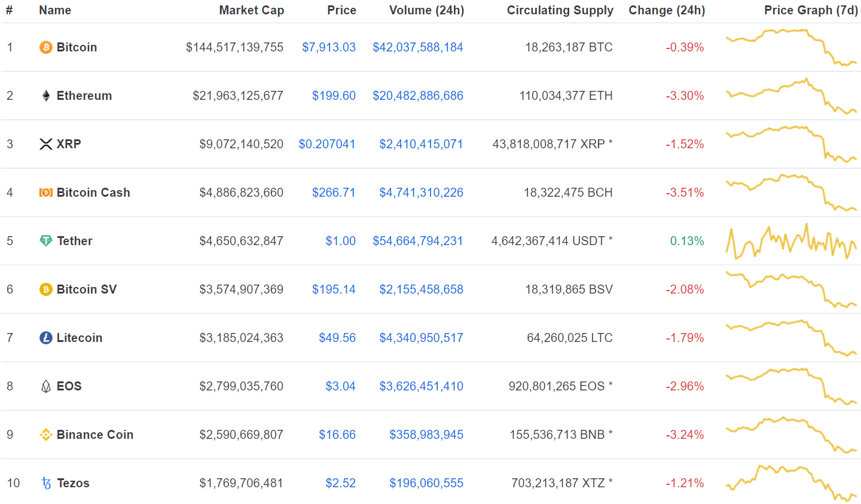
Task: Click Binance Coin price $16.66
Action: click(337, 435)
